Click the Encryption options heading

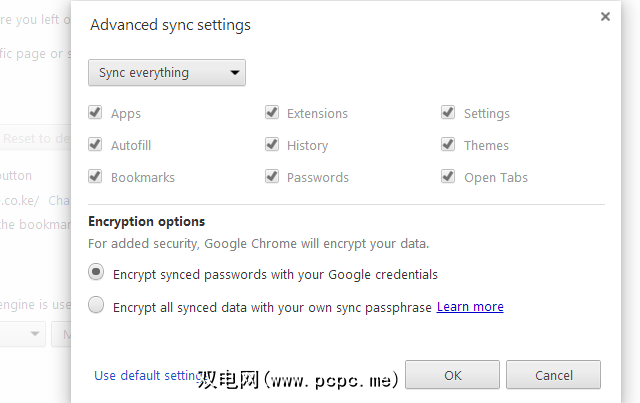coord(147,222)
